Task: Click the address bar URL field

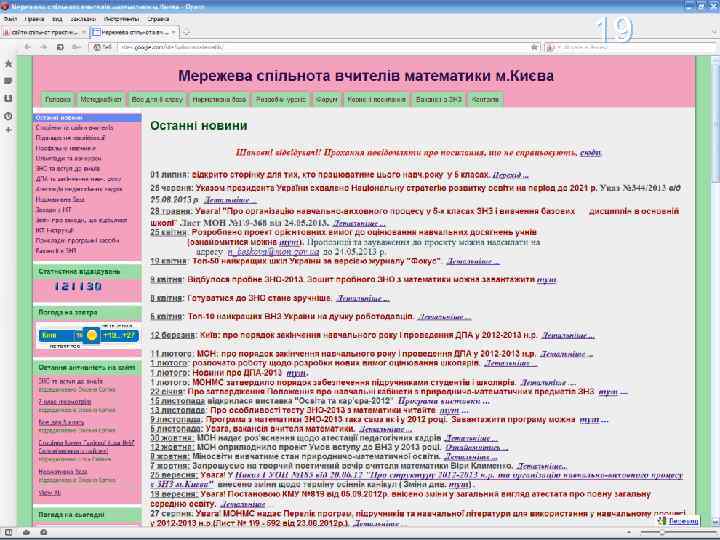Action: pyautogui.click(x=324, y=47)
